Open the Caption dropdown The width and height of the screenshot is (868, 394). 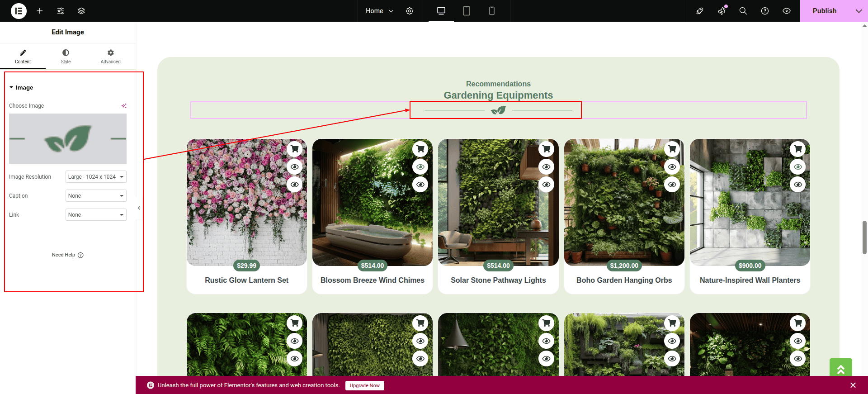pos(96,196)
